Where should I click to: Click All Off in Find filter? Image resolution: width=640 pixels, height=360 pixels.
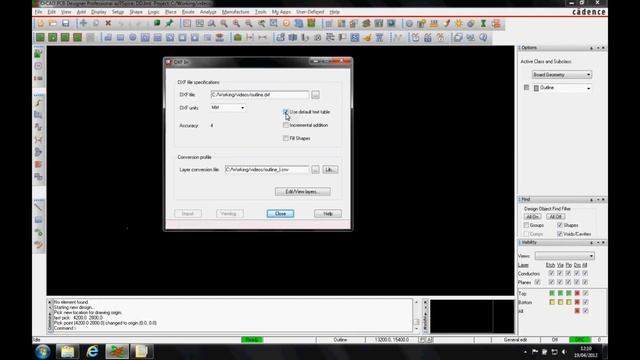tap(556, 217)
